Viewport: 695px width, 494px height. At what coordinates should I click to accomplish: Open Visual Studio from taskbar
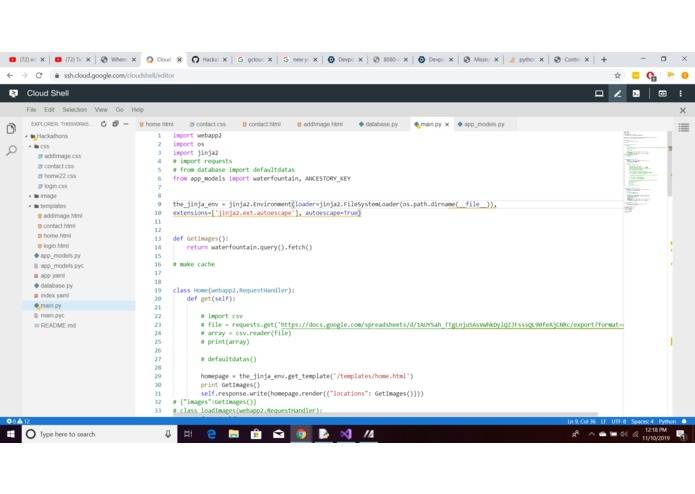pyautogui.click(x=346, y=434)
